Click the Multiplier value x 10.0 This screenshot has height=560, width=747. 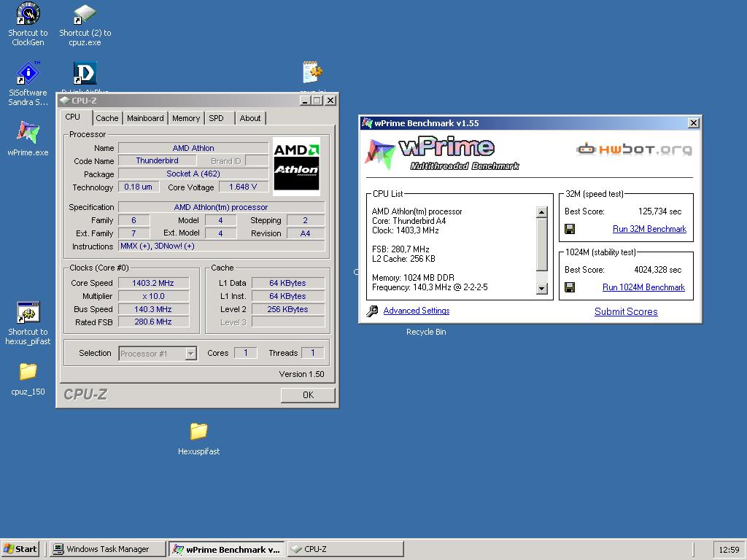(x=153, y=296)
